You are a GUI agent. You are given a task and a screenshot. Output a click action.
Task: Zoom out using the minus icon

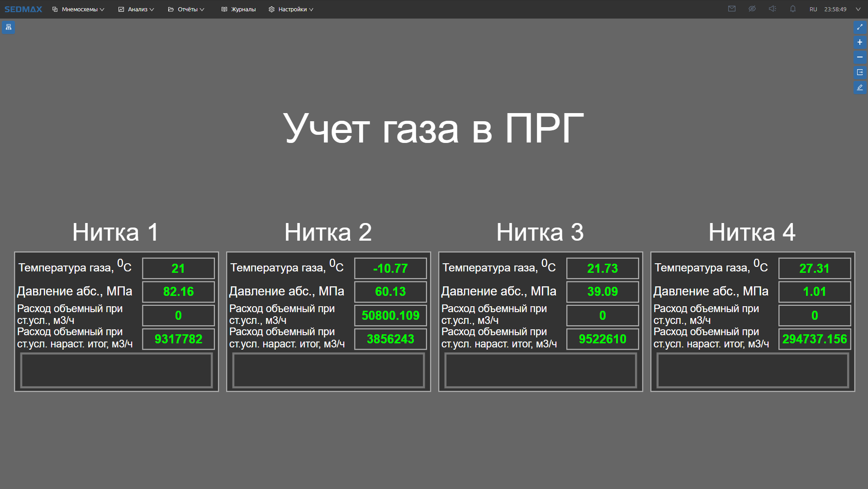pos(860,57)
